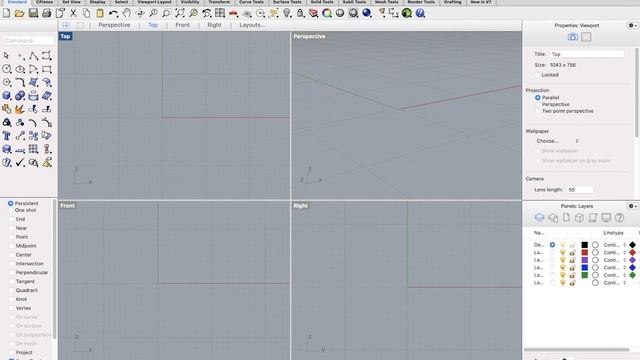
Task: Switch to the Curve Tools toolbar tab
Action: [x=251, y=2]
